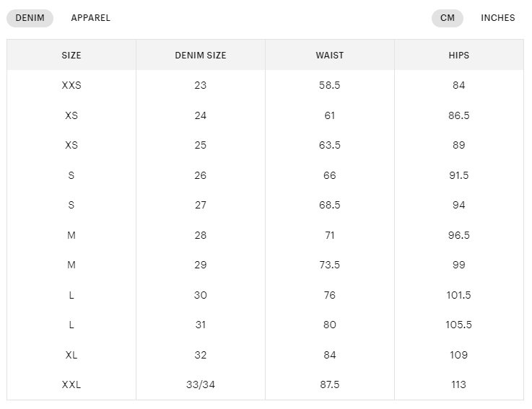
Task: Click the Waist column header
Action: pyautogui.click(x=330, y=56)
